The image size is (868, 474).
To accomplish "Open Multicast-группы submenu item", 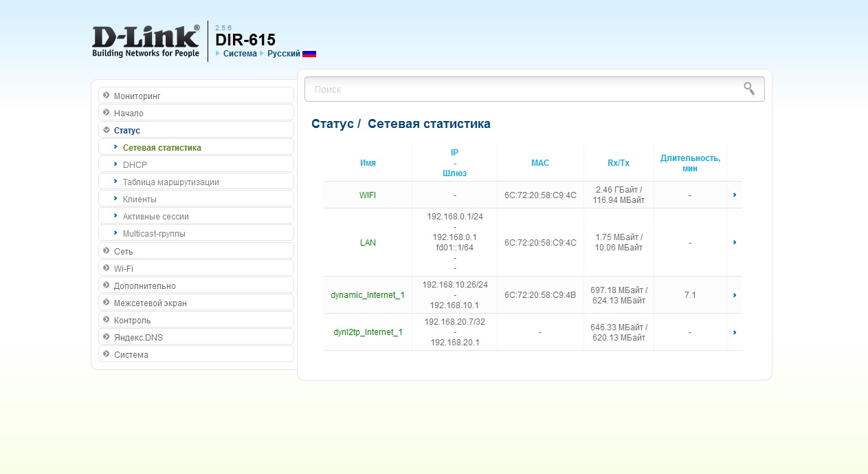I will pos(196,233).
